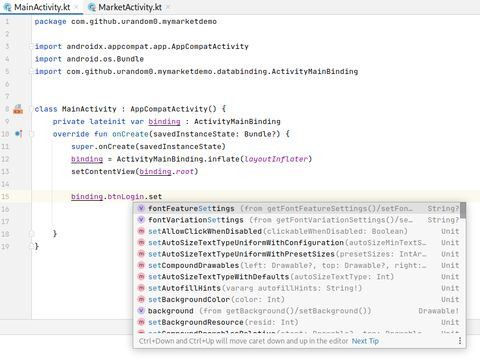Click line number 10 in the gutter
This screenshot has height=360, width=480.
tap(5, 134)
